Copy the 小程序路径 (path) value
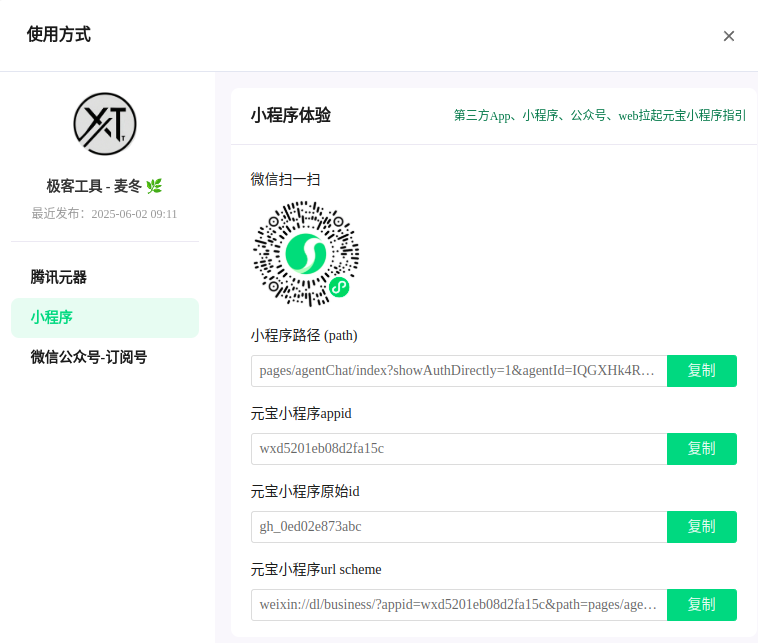758x643 pixels. (x=701, y=371)
